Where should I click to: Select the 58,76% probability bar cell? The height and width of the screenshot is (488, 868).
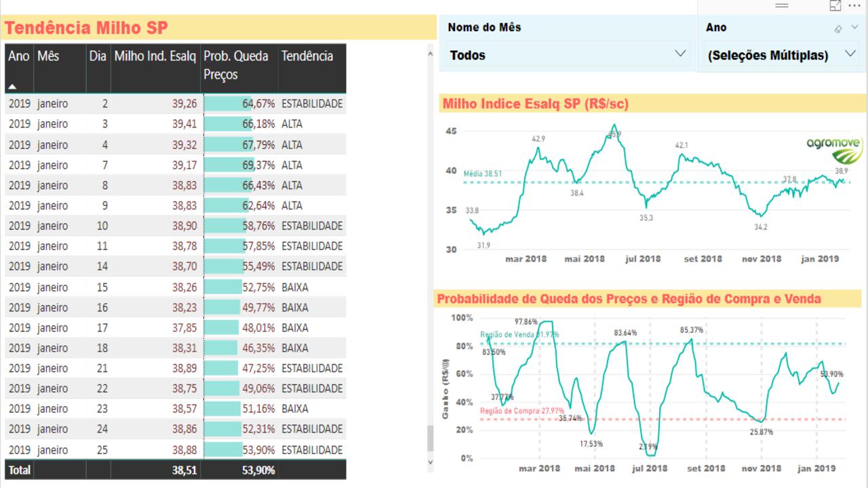(239, 226)
